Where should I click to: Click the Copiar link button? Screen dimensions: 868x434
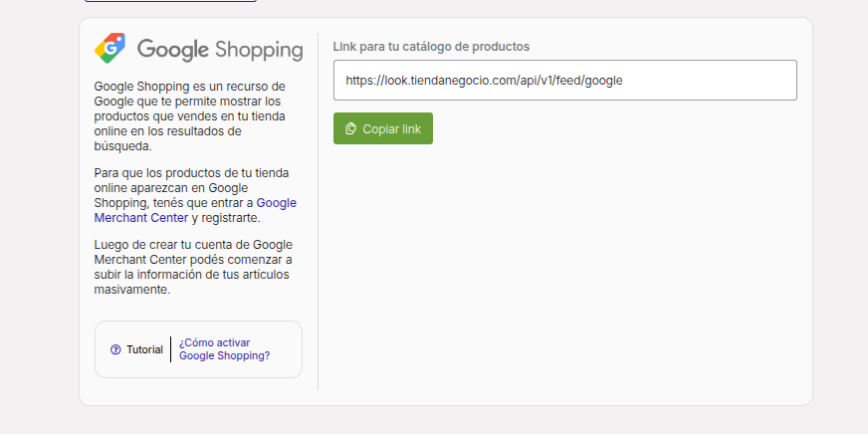[383, 128]
